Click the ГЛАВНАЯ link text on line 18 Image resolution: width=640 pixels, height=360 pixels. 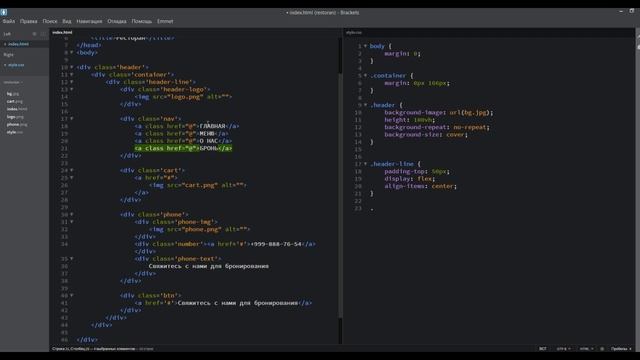click(212, 126)
